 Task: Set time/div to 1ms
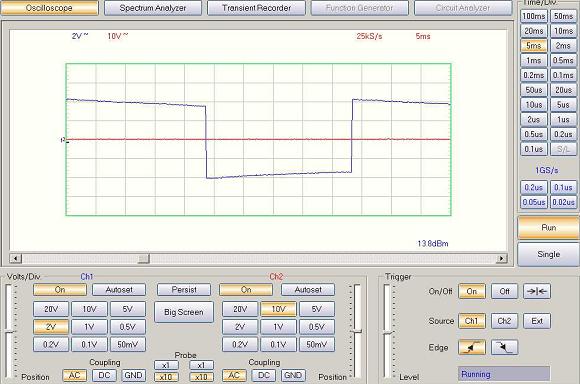point(534,60)
